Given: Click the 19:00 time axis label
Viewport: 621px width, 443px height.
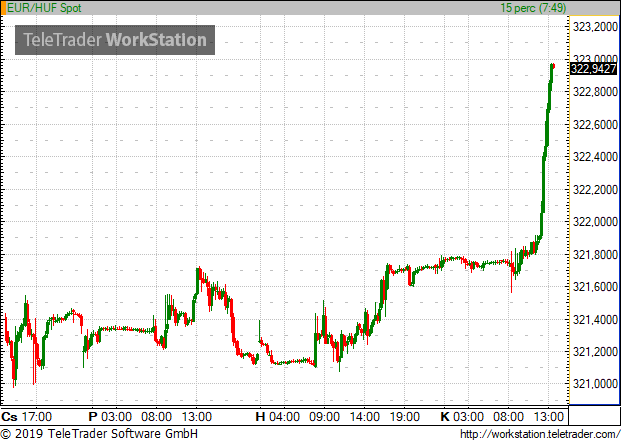Looking at the screenshot, I should click(x=404, y=416).
